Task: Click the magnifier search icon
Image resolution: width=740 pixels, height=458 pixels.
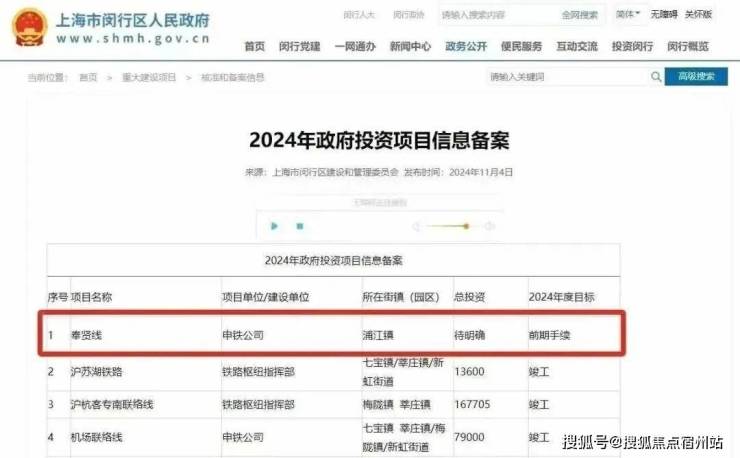Action: [656, 76]
